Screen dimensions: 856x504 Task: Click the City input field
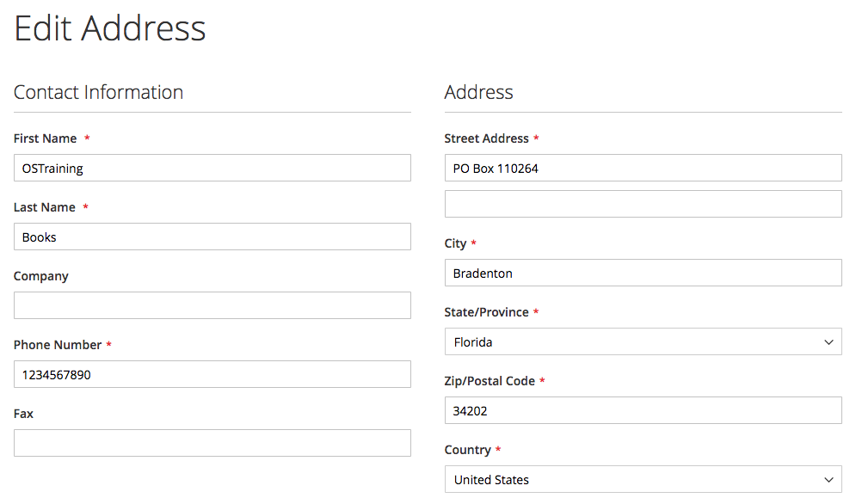[643, 273]
